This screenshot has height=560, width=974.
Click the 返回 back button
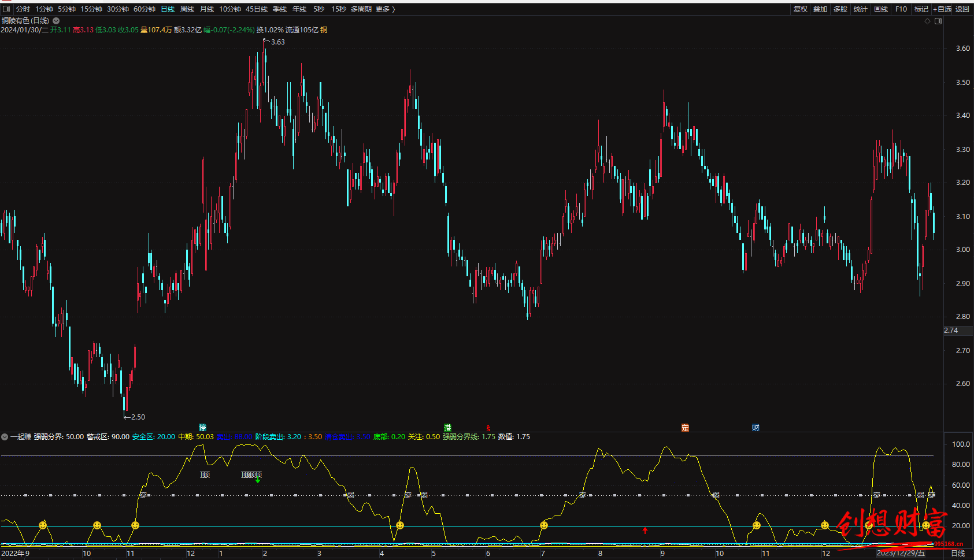point(962,9)
